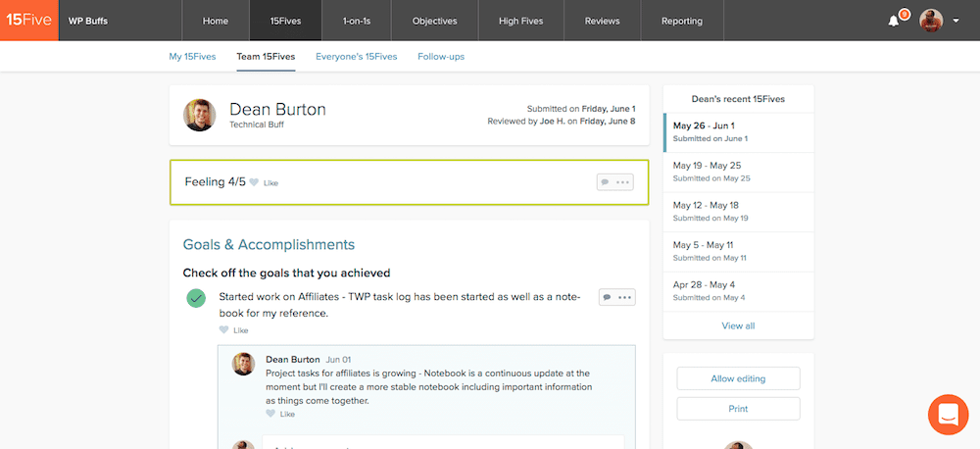Like the Affiliates goal heart icon
Viewport: 980px width, 449px height.
(223, 330)
